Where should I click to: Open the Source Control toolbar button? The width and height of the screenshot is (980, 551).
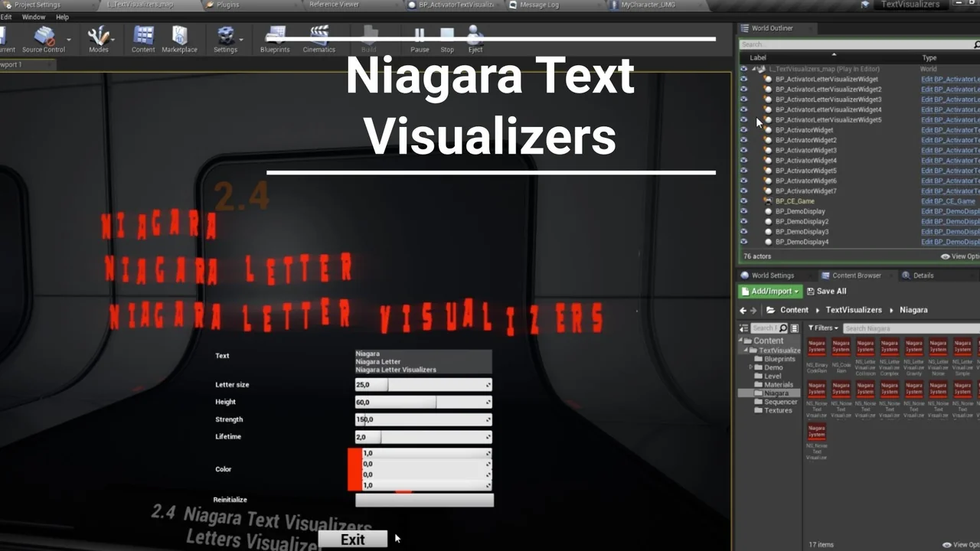(42, 38)
